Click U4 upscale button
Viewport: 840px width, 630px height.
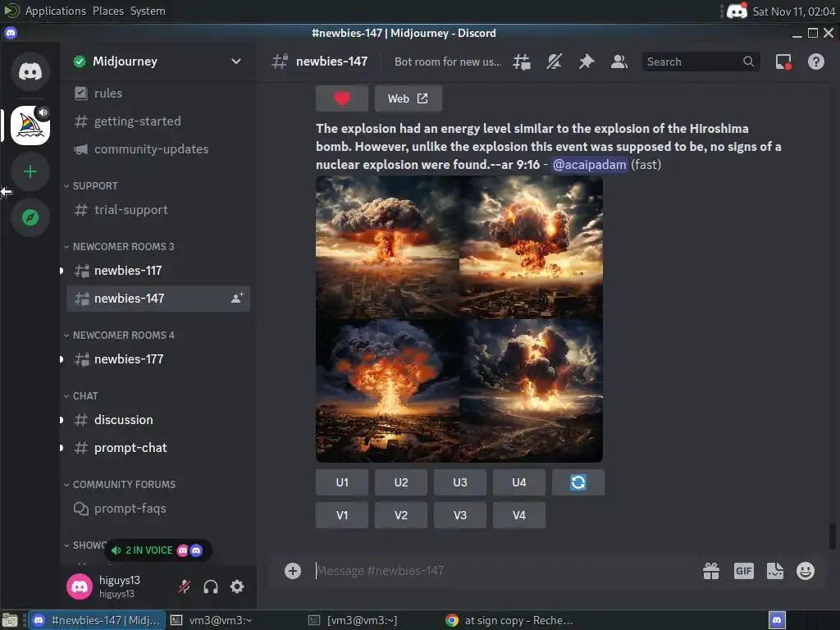pyautogui.click(x=519, y=482)
